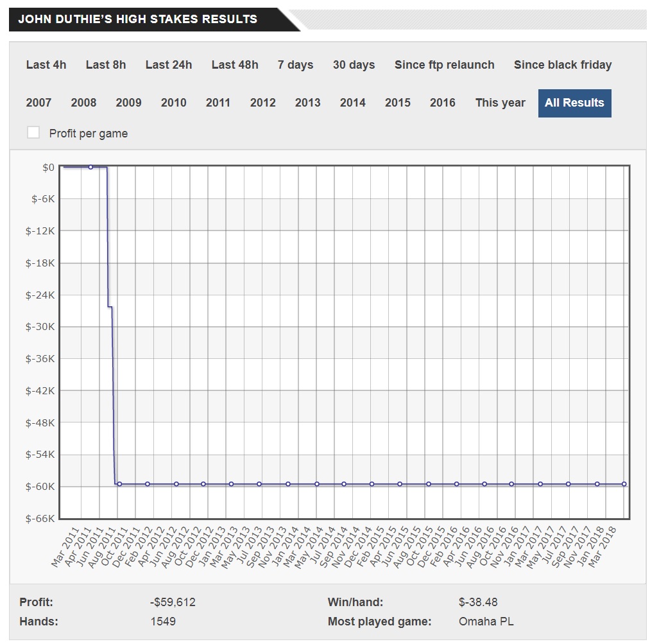
Task: Open the 2007 yearly results
Action: [39, 103]
